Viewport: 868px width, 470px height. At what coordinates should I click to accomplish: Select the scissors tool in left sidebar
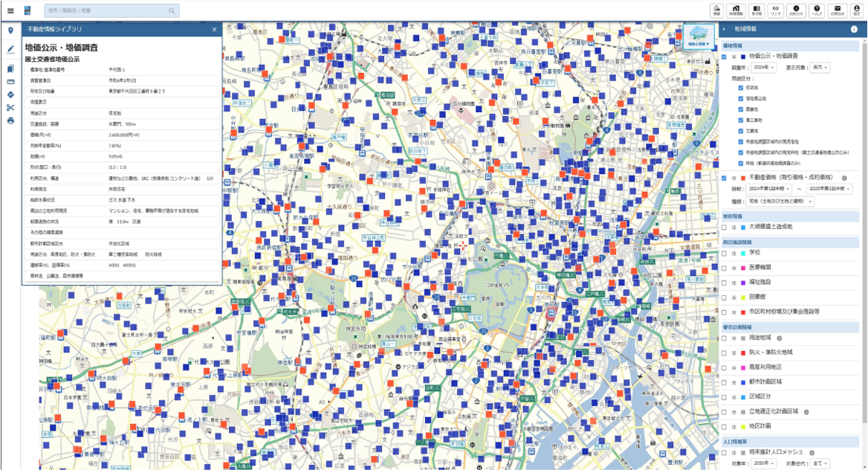tap(10, 108)
